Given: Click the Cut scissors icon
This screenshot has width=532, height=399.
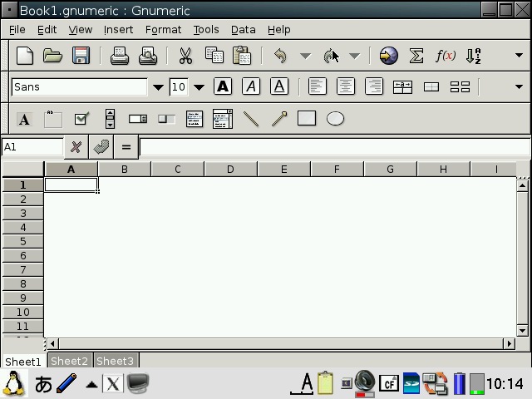Looking at the screenshot, I should click(x=185, y=56).
